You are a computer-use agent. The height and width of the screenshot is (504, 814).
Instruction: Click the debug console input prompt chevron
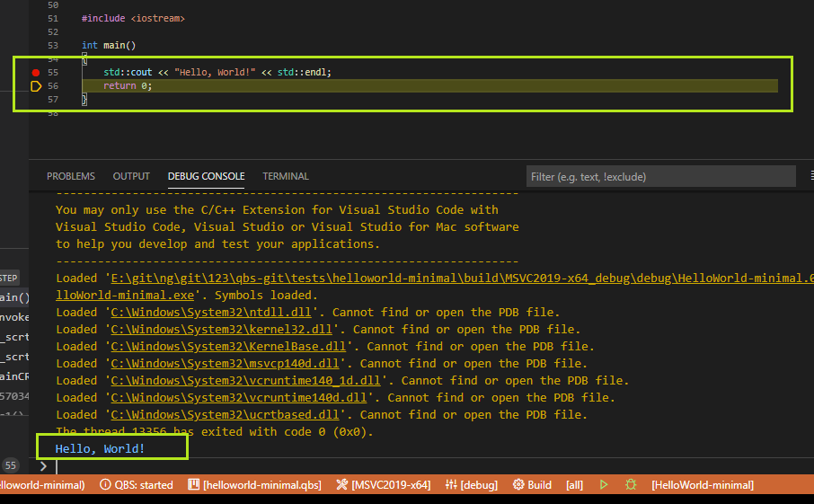43,466
